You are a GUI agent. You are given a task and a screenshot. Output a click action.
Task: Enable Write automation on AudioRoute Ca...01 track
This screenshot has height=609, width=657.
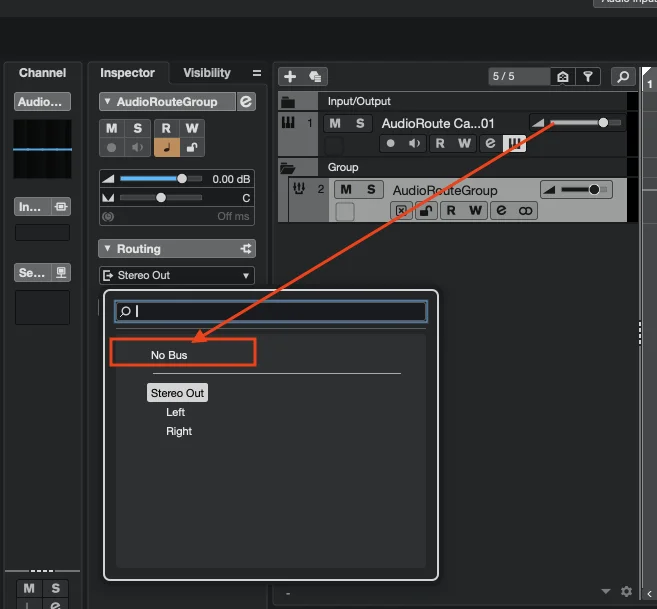pos(464,143)
